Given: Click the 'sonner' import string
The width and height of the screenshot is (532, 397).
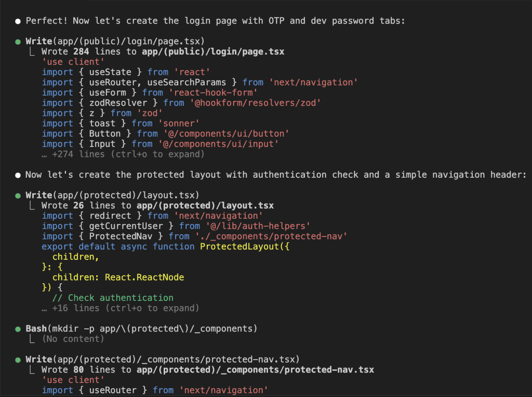Looking at the screenshot, I should [181, 124].
